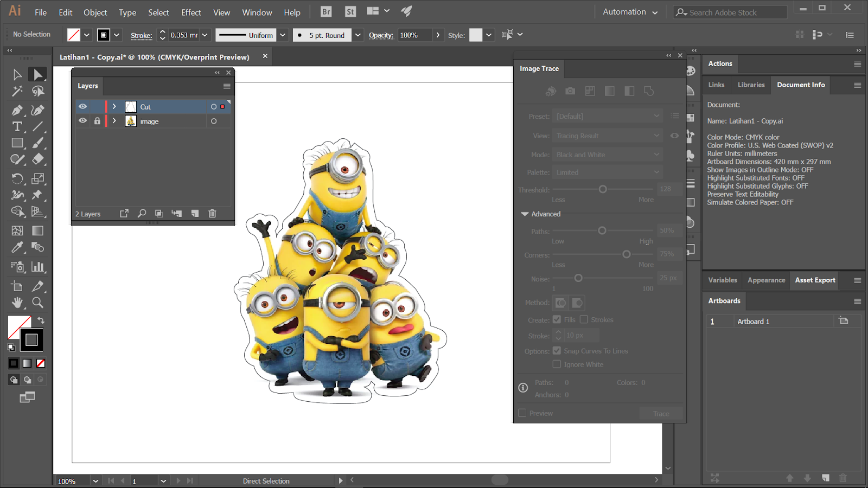Click the Search Adobe Stock field
This screenshot has height=488, width=868.
click(730, 12)
